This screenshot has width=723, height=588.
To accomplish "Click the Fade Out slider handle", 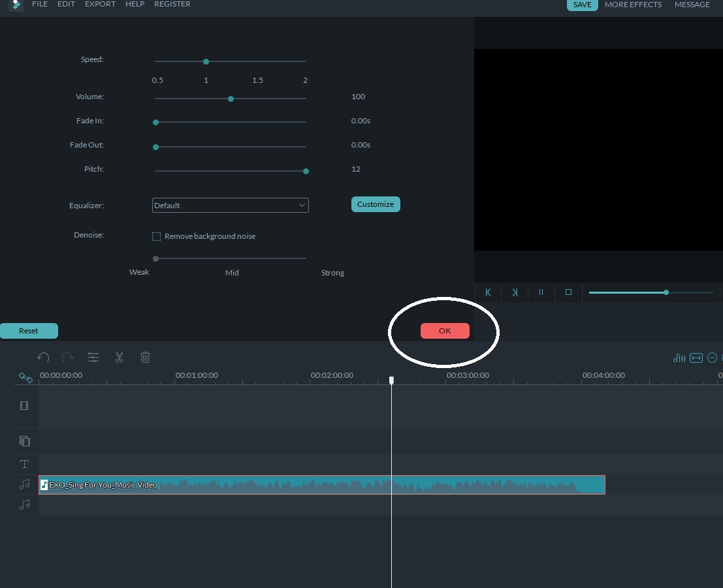I will pos(156,147).
